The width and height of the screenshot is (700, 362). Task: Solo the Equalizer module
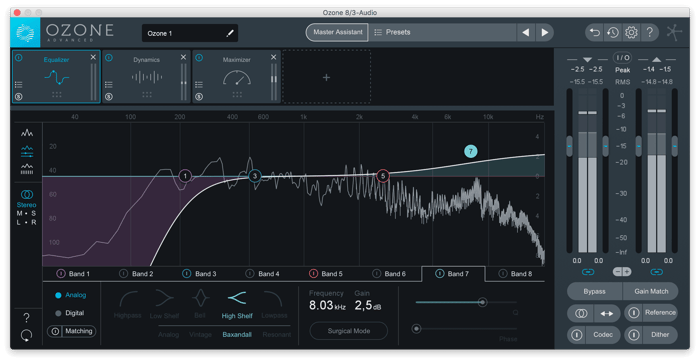click(18, 96)
